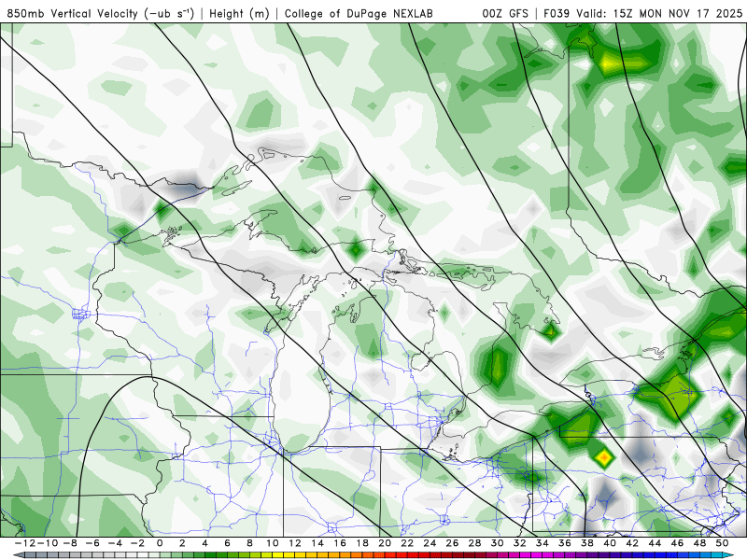This screenshot has width=747, height=560.
Task: Click the '-2' value on the color scale
Action: [138, 543]
